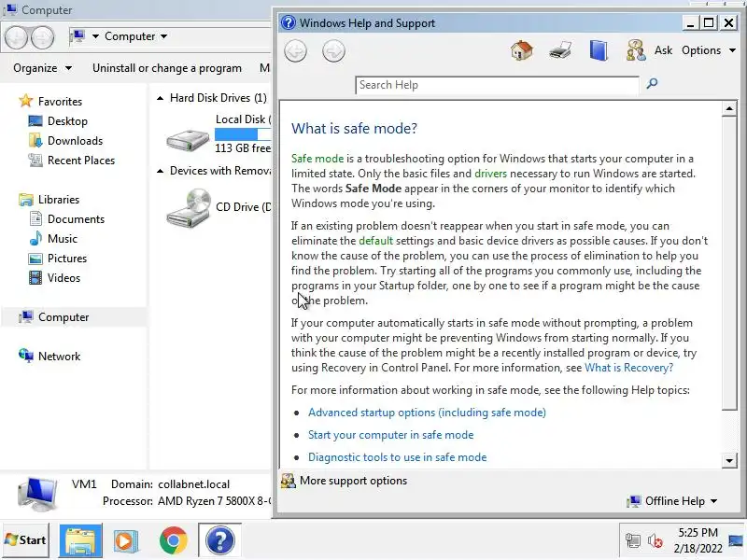Go back in Windows Help and Support
The height and width of the screenshot is (560, 747).
click(295, 51)
